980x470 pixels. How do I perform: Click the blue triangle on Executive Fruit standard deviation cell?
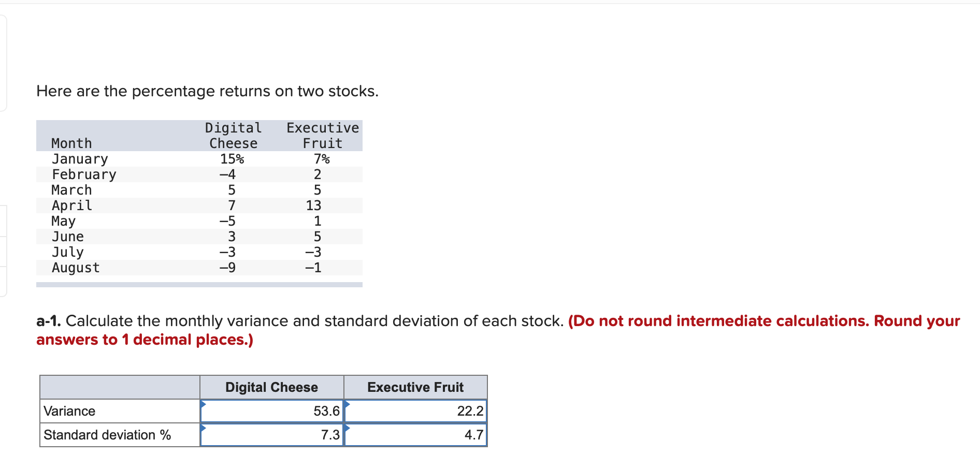347,428
